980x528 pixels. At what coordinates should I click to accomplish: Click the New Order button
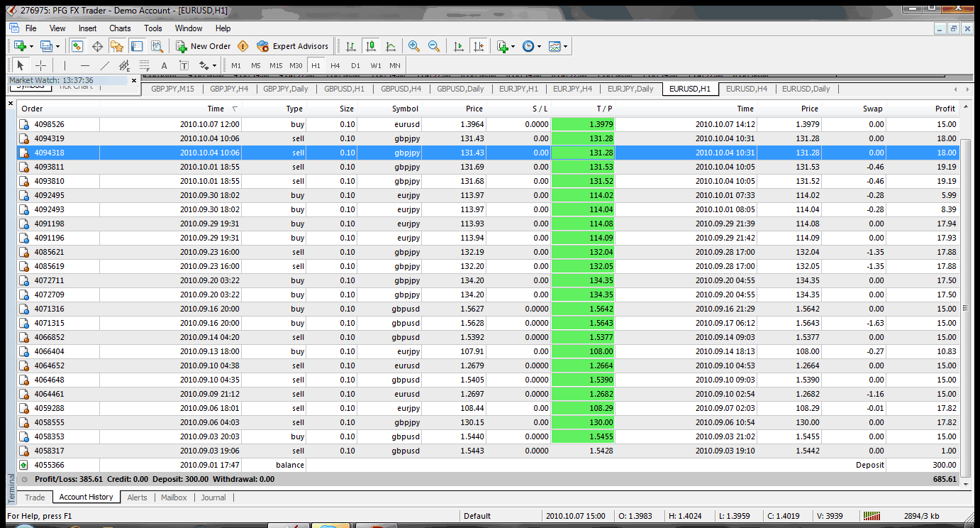(x=204, y=46)
